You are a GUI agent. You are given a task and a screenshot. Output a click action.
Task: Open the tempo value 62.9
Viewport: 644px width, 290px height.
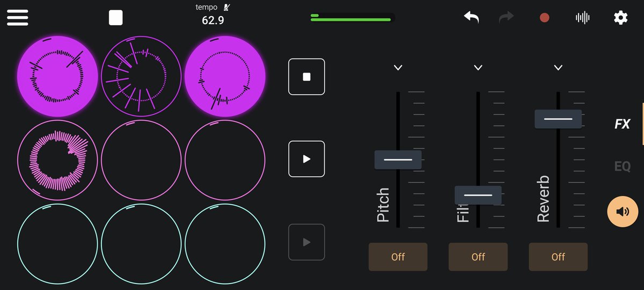(213, 21)
